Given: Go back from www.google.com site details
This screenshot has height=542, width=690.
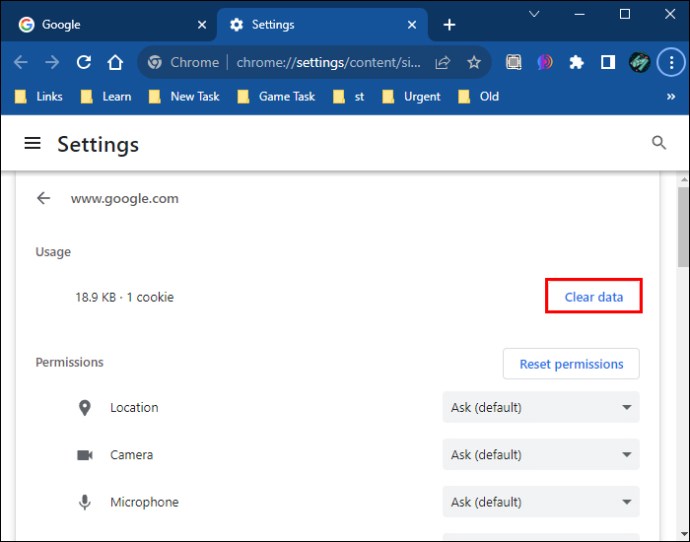Looking at the screenshot, I should click(x=43, y=198).
